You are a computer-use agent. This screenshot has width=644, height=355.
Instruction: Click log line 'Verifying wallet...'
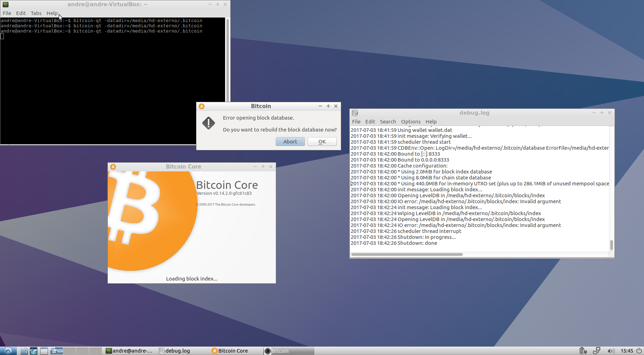coord(411,136)
